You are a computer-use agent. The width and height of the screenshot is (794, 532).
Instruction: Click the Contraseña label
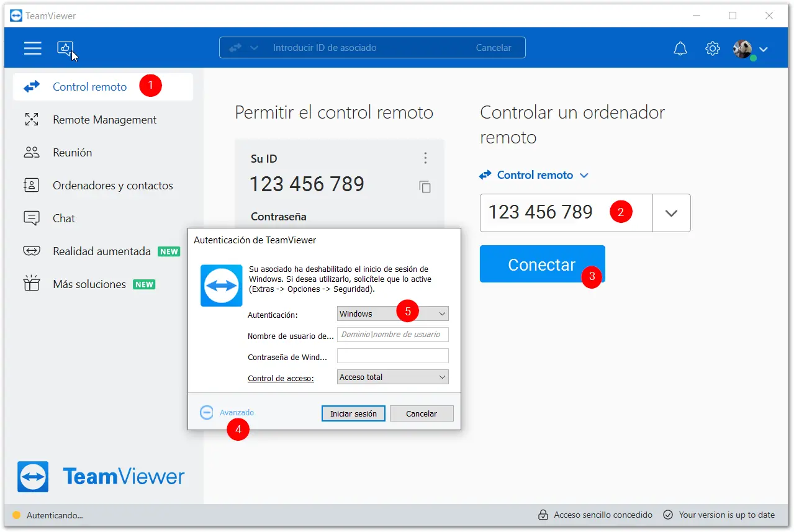coord(278,217)
